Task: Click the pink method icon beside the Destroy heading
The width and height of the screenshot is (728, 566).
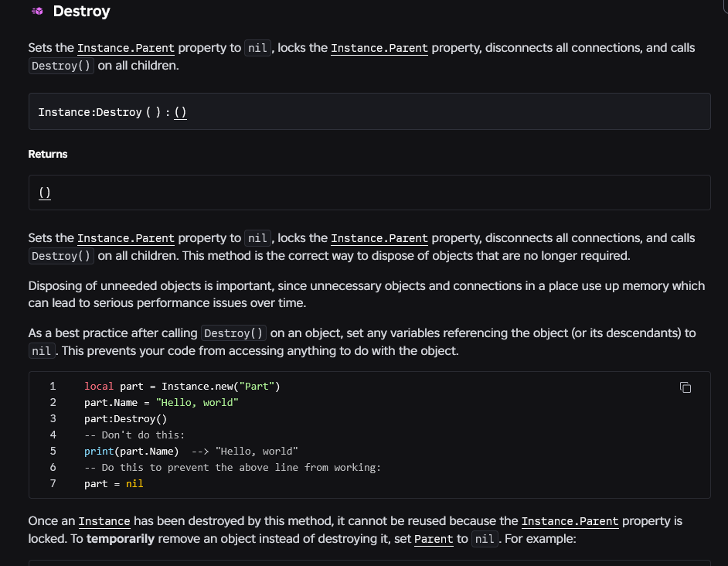Action: tap(37, 11)
